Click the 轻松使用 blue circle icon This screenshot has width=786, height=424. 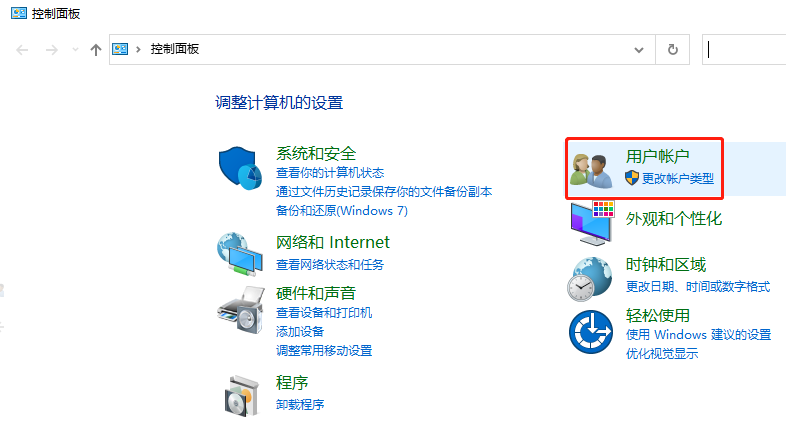tap(591, 332)
